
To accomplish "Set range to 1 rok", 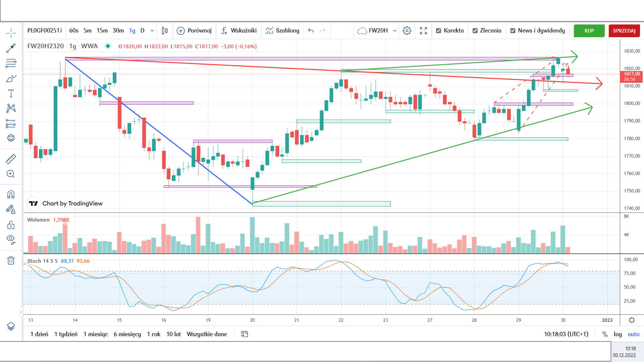I will click(154, 334).
